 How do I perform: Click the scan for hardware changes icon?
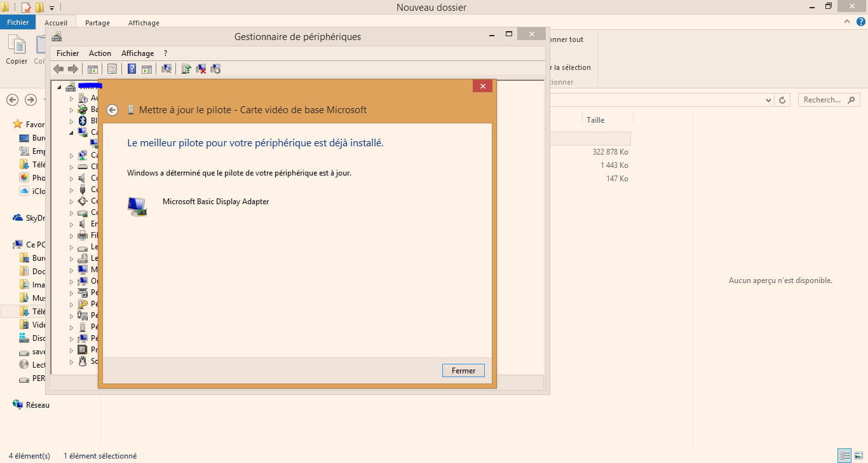pyautogui.click(x=166, y=69)
